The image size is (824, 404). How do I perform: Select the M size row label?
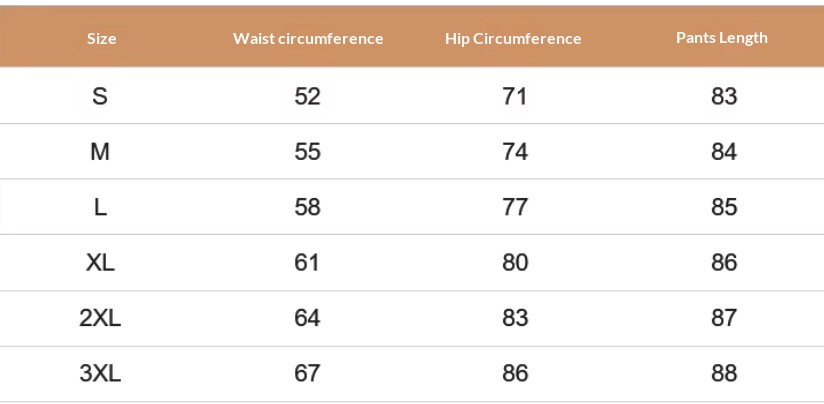click(x=100, y=152)
